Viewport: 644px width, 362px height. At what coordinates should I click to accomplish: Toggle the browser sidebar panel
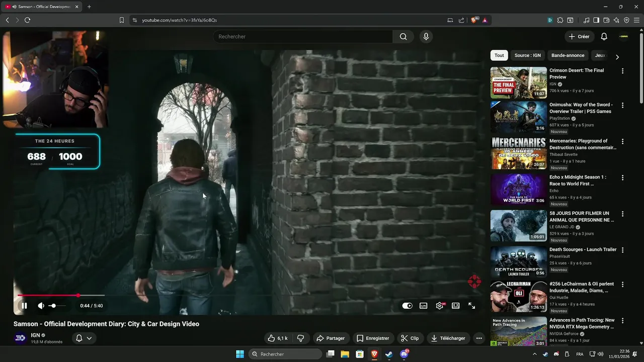pos(596,20)
